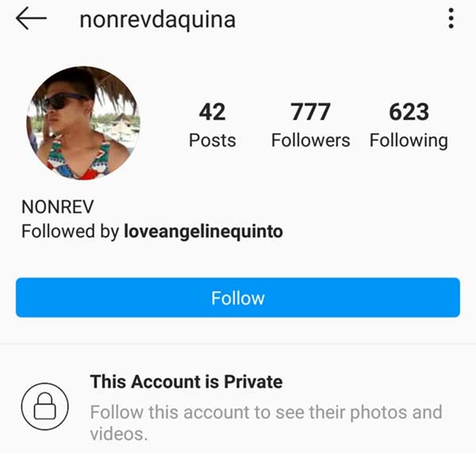
Task: Tap 'This Account is Private' heading
Action: tap(186, 382)
